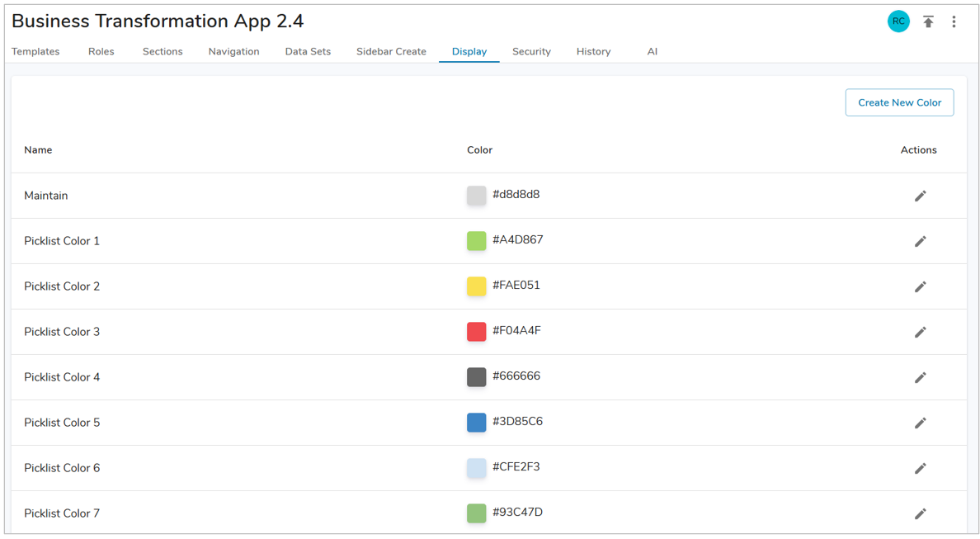Click the dark gray #666666 swatch
Screen dimensions: 980x539
(x=476, y=377)
